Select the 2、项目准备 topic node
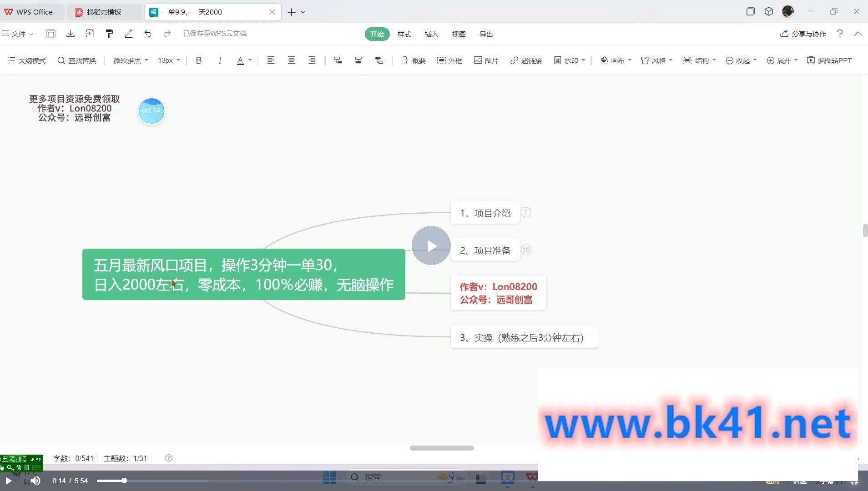This screenshot has width=868, height=491. [x=485, y=250]
